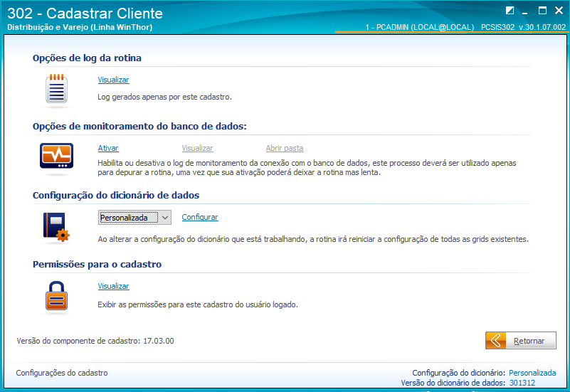
Task: Click the notepad log icon
Action: coord(56,89)
